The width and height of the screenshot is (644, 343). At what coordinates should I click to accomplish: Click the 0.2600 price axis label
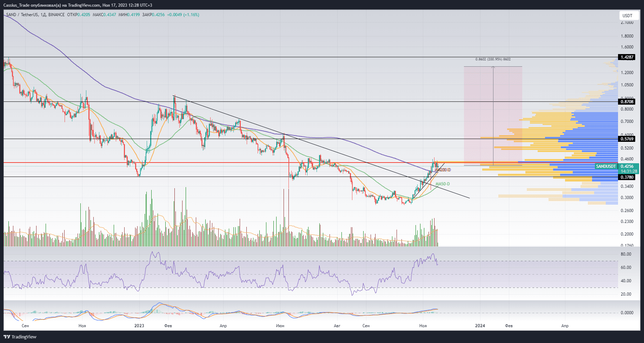coord(627,211)
